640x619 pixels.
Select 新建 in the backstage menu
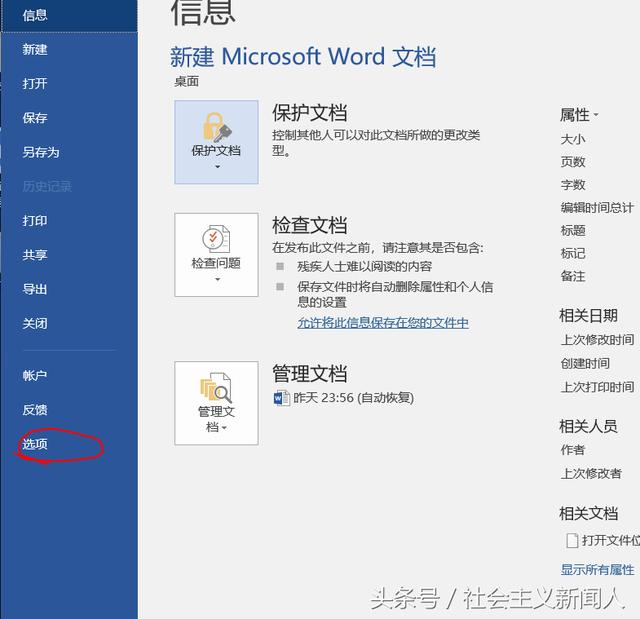(x=69, y=50)
